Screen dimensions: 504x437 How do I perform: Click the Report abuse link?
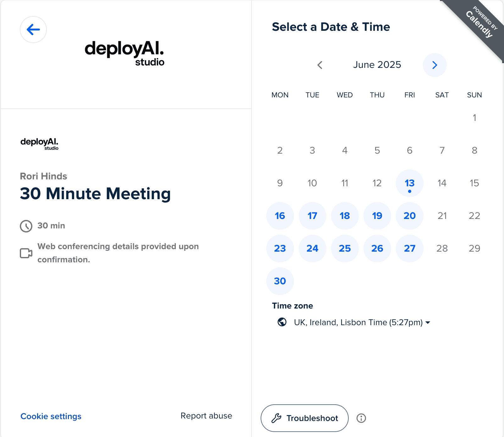(206, 415)
